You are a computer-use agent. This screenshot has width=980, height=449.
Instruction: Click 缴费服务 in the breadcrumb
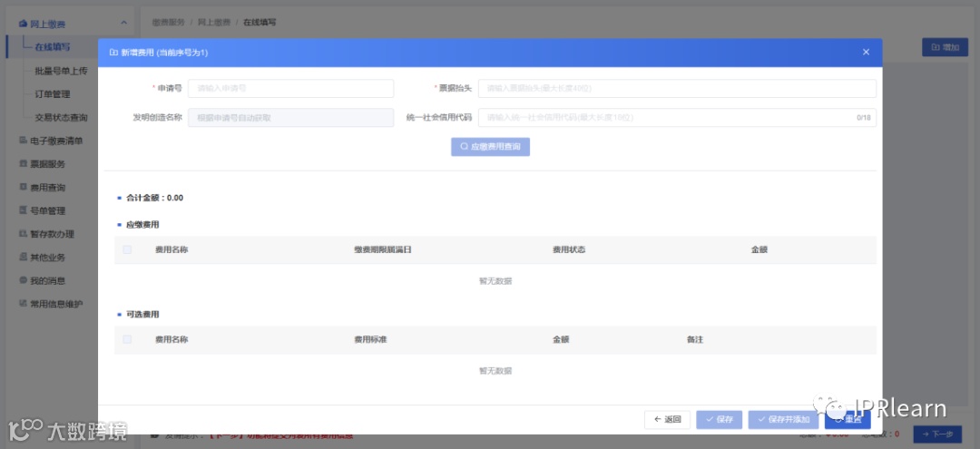click(168, 22)
